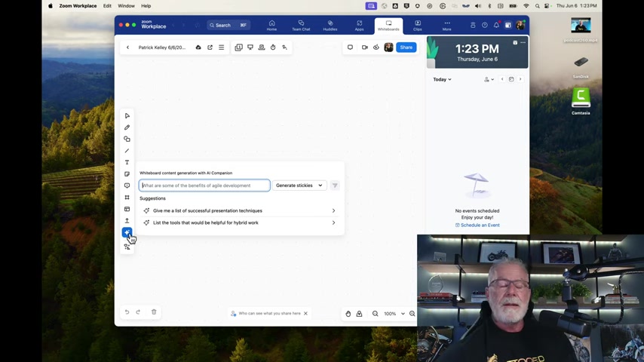Select the hand pan tool

click(x=348, y=314)
